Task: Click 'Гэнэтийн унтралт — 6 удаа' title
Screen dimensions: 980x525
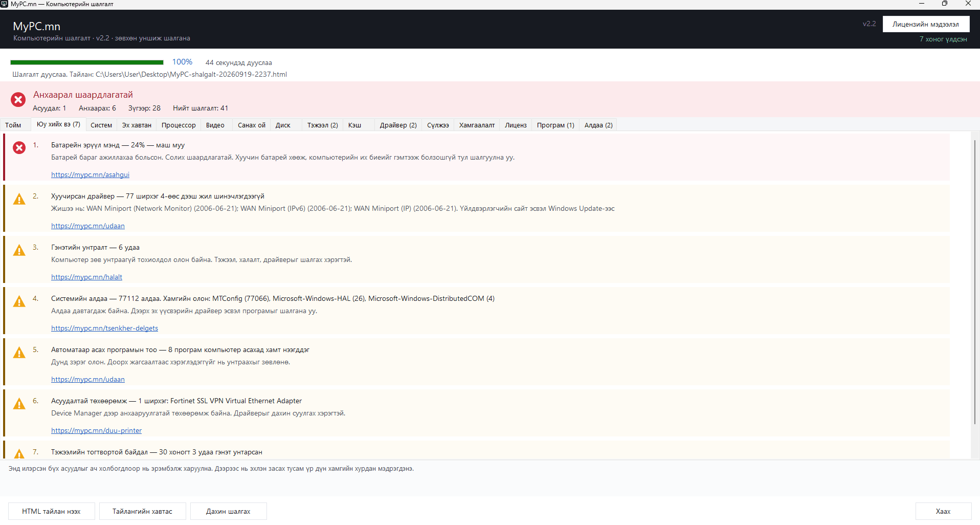Action: pos(95,247)
